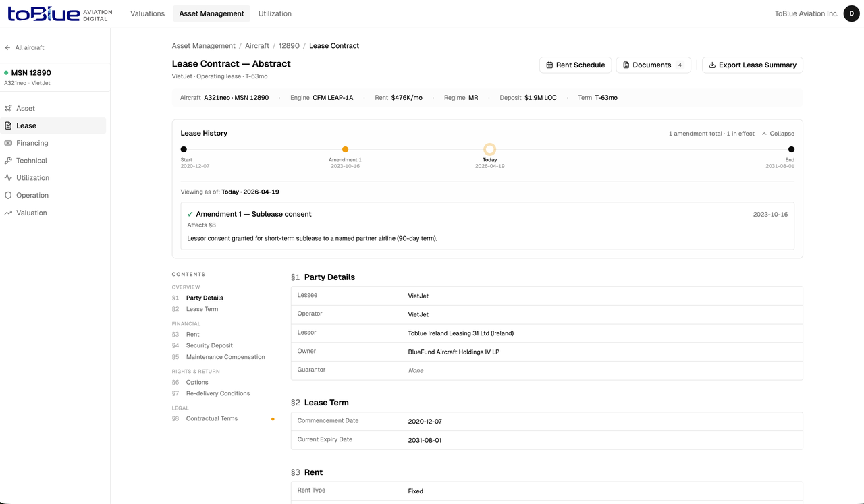Click the Technical wrench icon in sidebar
Viewport: 864px width, 504px height.
(8, 161)
